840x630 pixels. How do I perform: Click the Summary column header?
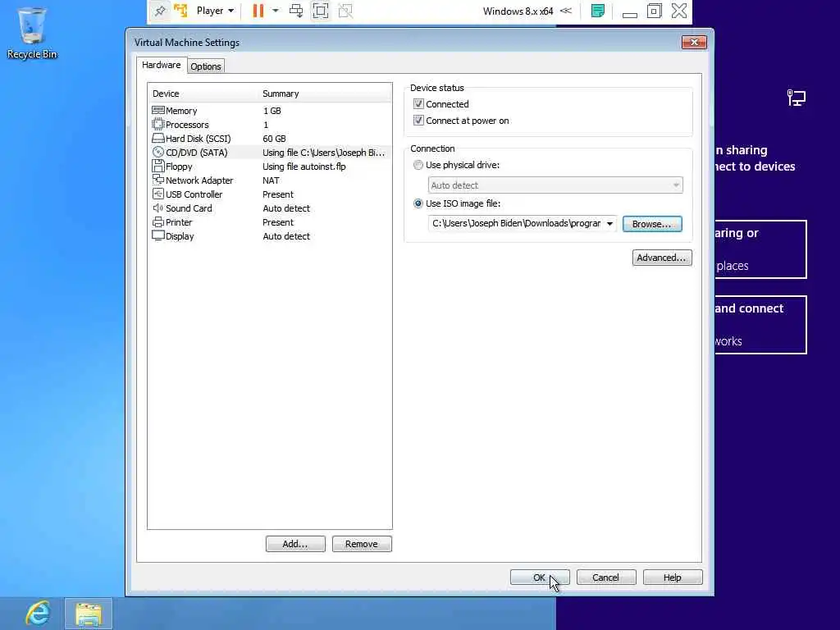click(325, 94)
